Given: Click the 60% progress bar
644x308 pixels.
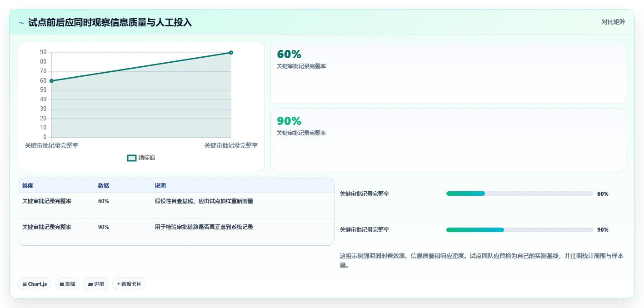Looking at the screenshot, I should point(520,194).
